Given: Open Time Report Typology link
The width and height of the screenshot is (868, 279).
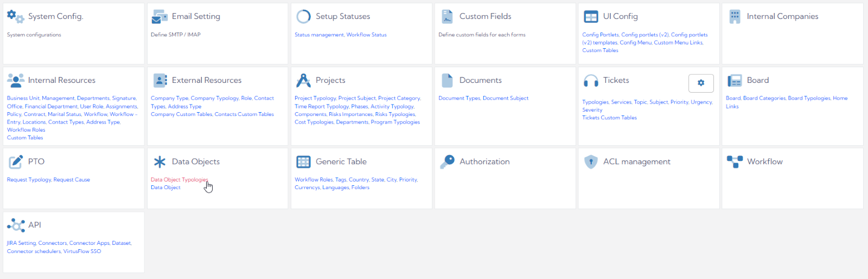Looking at the screenshot, I should click(322, 106).
